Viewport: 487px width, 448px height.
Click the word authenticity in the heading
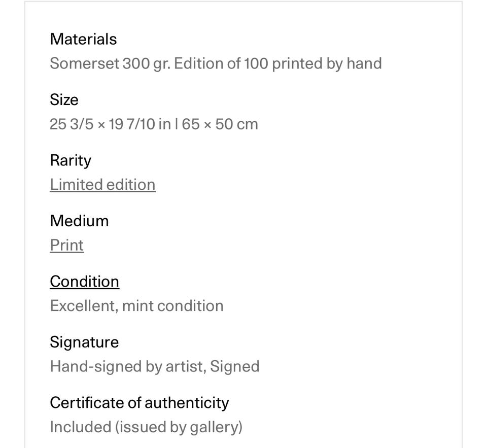[187, 403]
